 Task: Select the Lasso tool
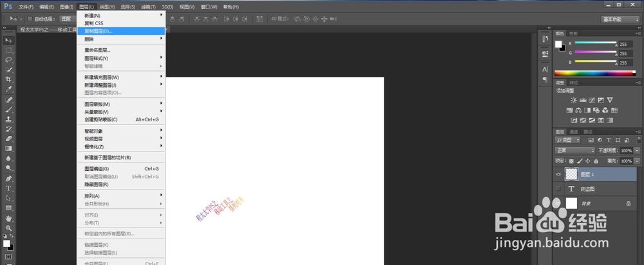pyautogui.click(x=8, y=60)
